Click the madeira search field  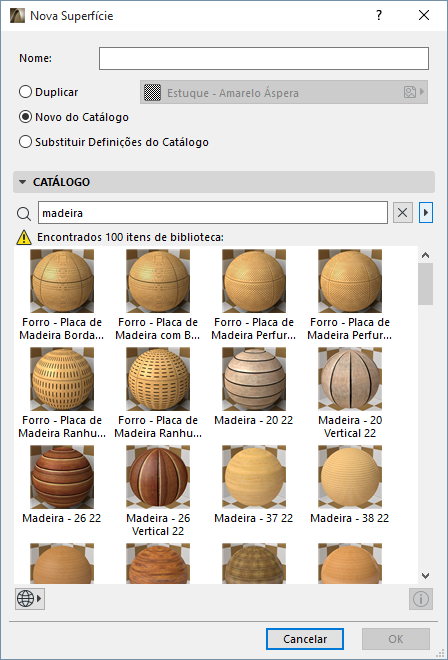(213, 213)
